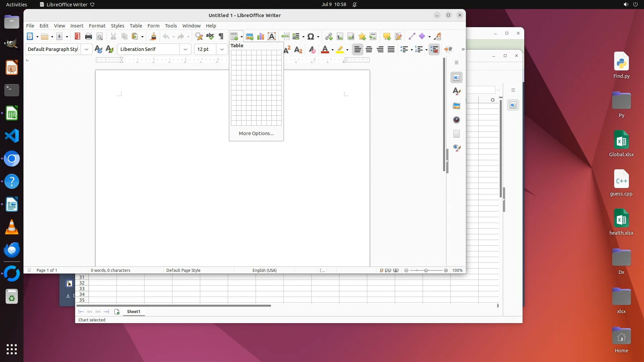Expand the font size dropdown

222,49
